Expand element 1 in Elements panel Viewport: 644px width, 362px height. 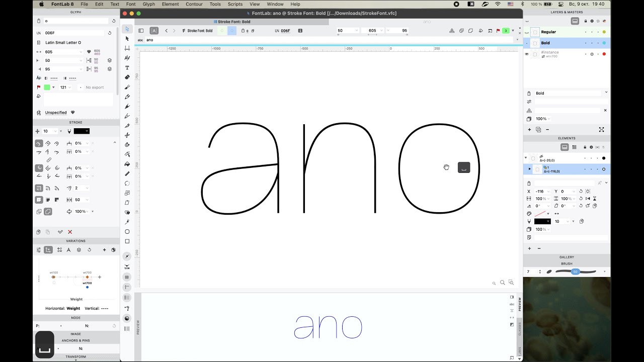pyautogui.click(x=529, y=169)
